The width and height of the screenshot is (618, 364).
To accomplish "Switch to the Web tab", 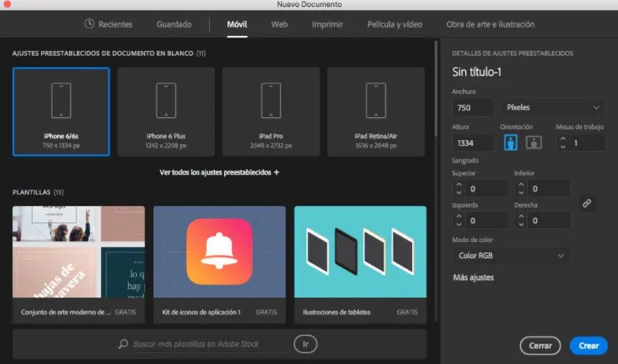I will point(280,24).
